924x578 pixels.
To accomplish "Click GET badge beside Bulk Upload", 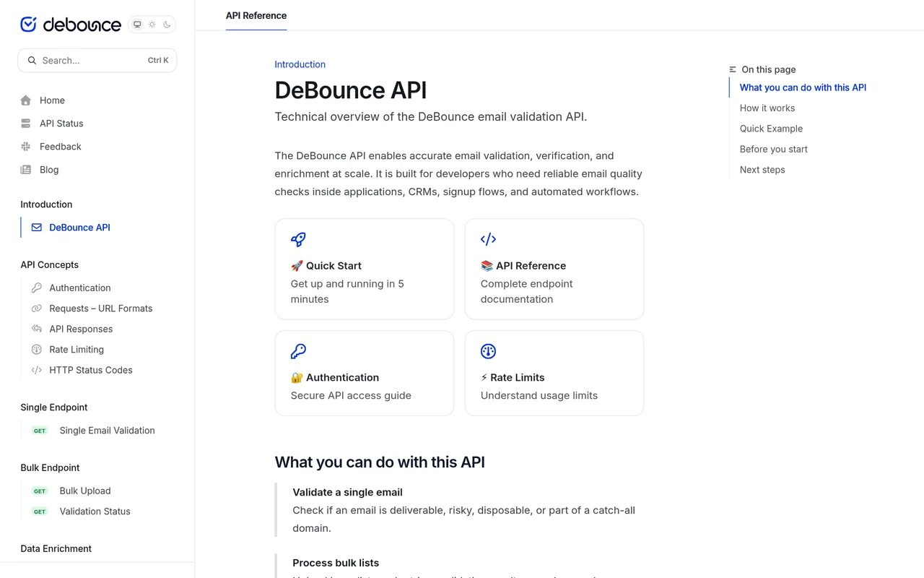I will point(40,491).
